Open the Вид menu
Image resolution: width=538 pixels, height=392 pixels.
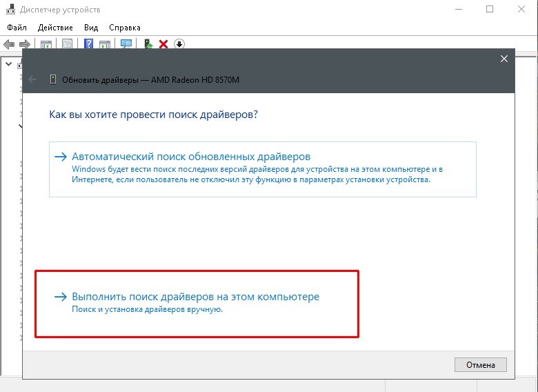click(x=91, y=28)
